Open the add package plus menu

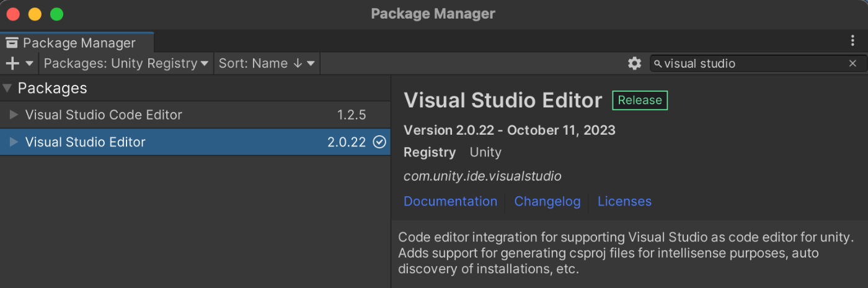19,63
